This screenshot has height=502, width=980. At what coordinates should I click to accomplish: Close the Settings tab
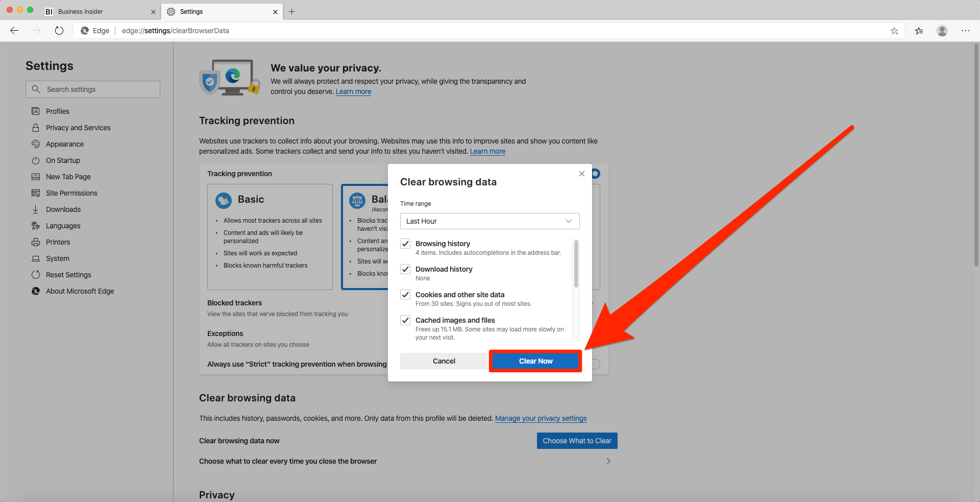(275, 12)
